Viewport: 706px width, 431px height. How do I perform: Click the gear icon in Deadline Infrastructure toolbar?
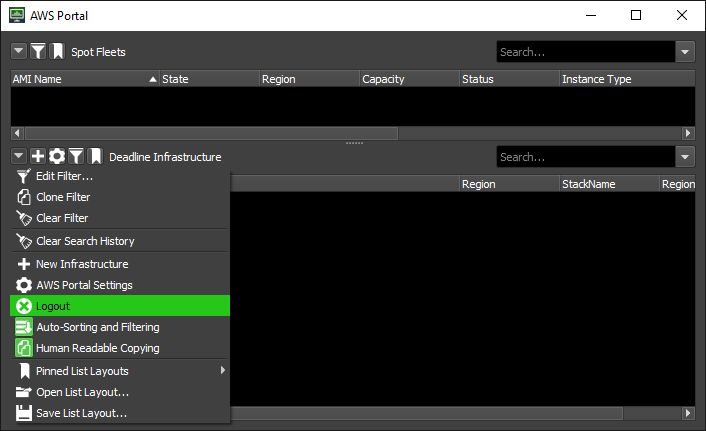tap(57, 156)
